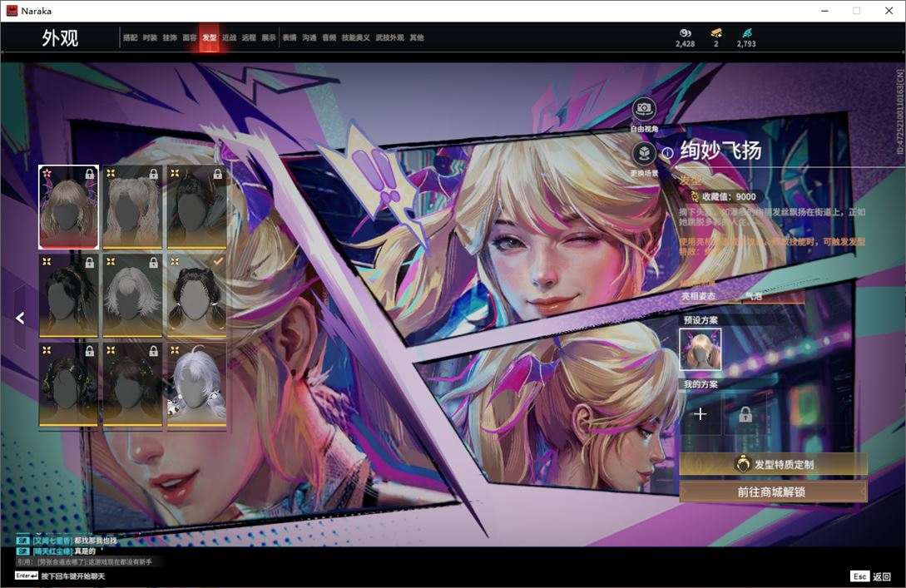The height and width of the screenshot is (588, 906).
Task: Go to previous hairstyle page arrow
Action: [20, 318]
